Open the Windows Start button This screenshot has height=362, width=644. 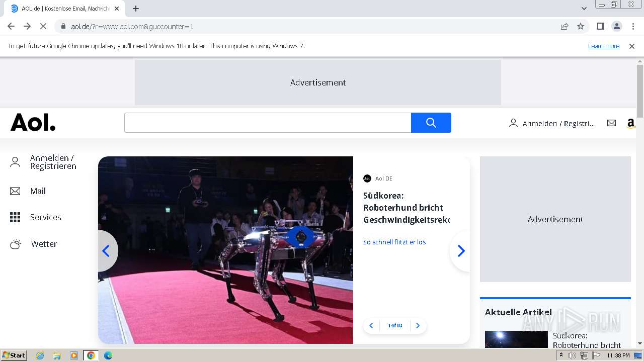click(14, 355)
